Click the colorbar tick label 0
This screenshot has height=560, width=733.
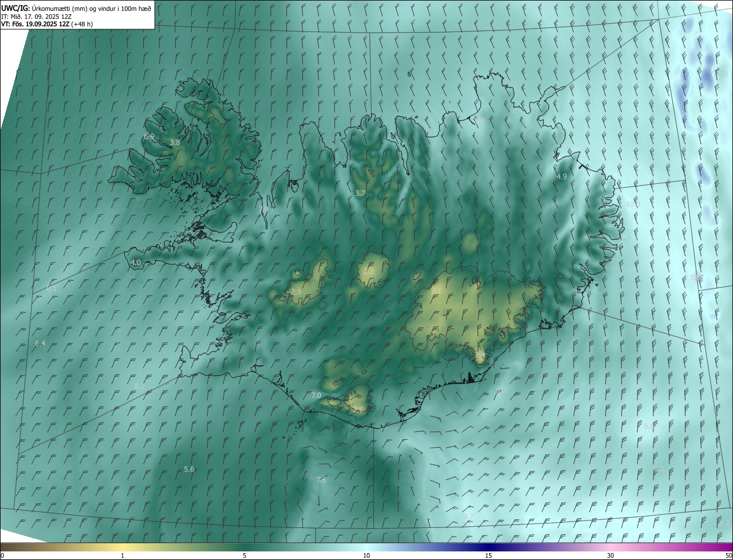pyautogui.click(x=2, y=555)
